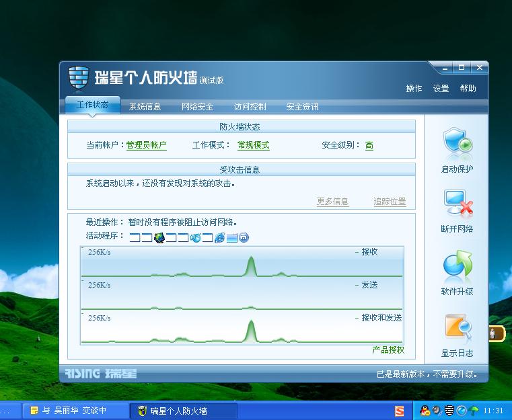Click the 软件升级 label
Screen dimensions: 512x420
pos(457,292)
